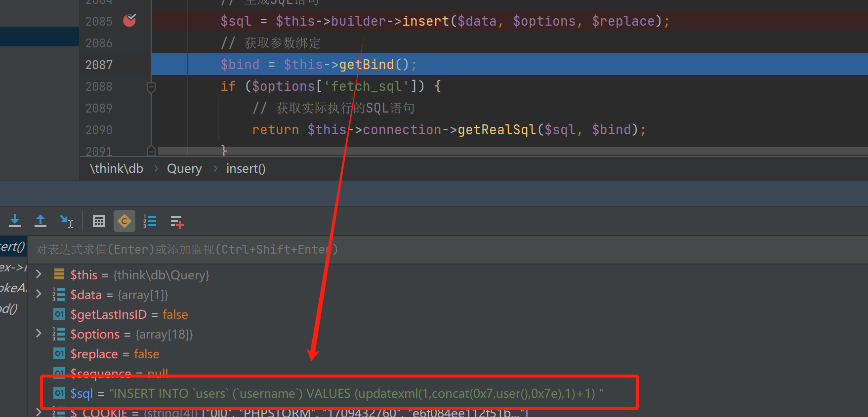The width and height of the screenshot is (868, 417).
Task: Click the numbered list icon in debugger toolbar
Action: pyautogui.click(x=150, y=222)
